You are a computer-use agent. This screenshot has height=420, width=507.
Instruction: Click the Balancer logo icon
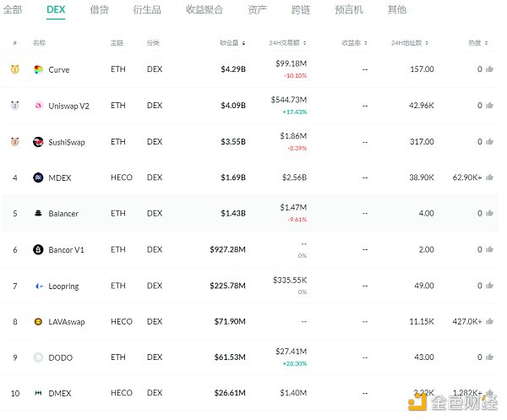tap(38, 214)
